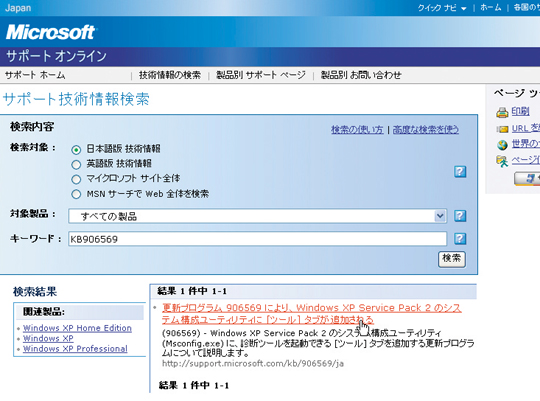
Task: Click the person icon beside ページ link
Action: coord(502,161)
